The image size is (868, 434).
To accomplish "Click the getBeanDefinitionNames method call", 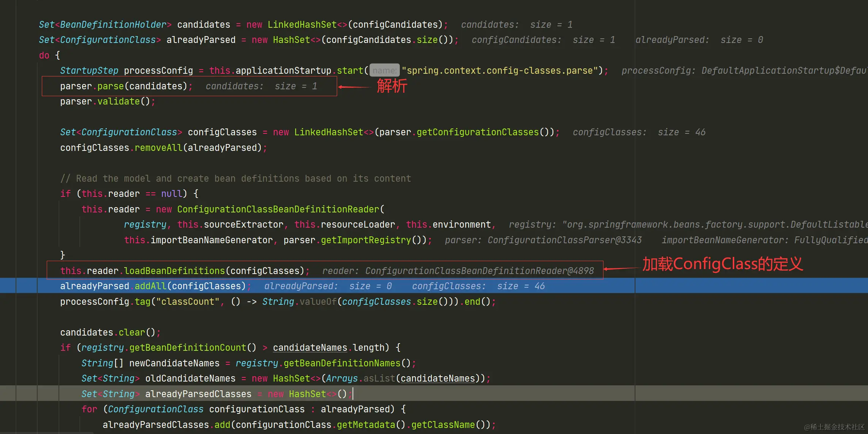I will click(x=342, y=363).
